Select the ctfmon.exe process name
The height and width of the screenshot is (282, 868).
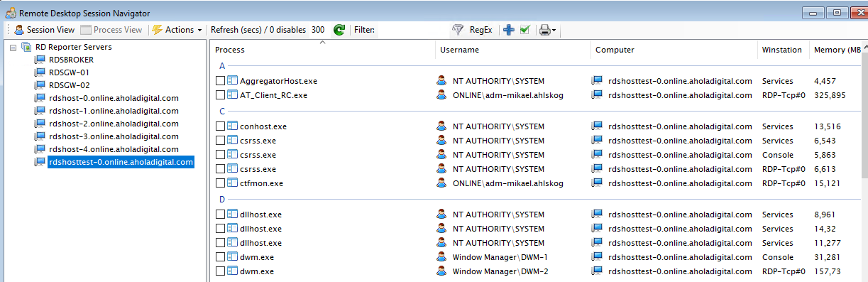[262, 183]
